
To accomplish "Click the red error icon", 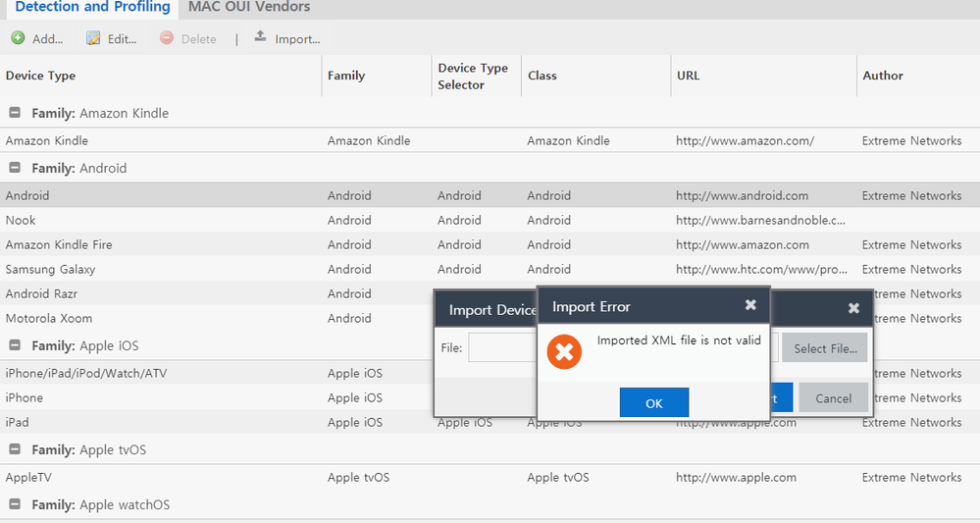I will click(564, 352).
